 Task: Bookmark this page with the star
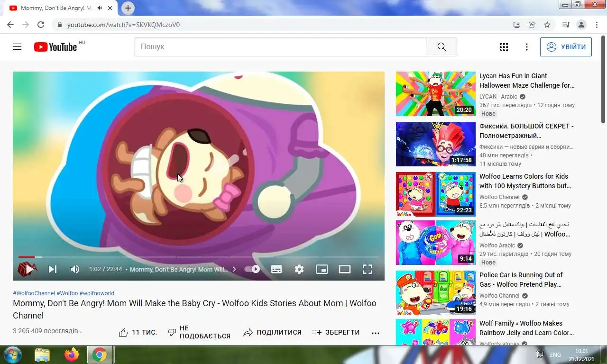tap(547, 25)
